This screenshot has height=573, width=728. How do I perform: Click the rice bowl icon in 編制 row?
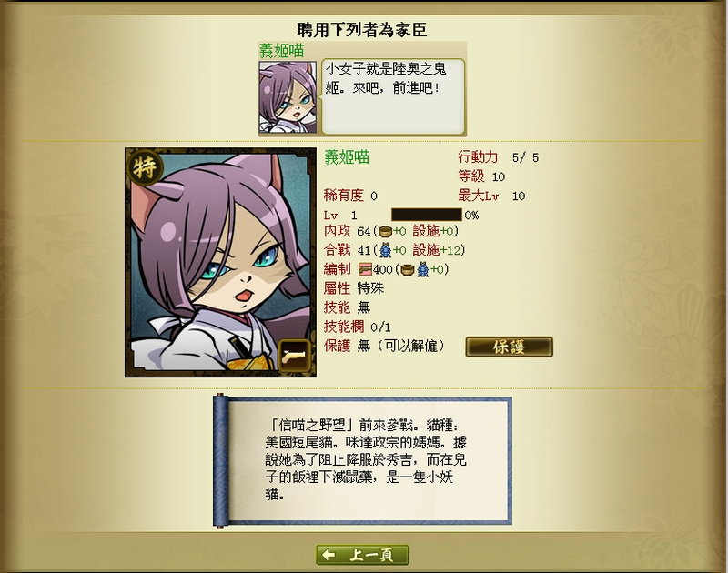coord(407,269)
